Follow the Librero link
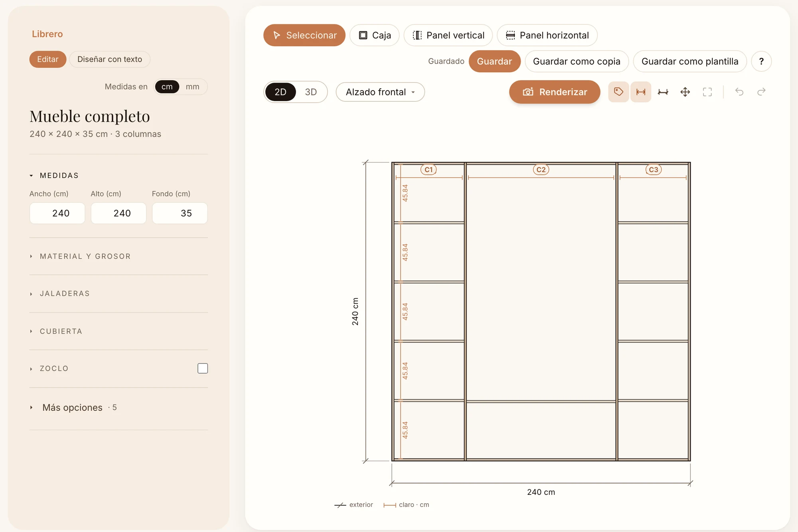The height and width of the screenshot is (532, 798). tap(47, 34)
